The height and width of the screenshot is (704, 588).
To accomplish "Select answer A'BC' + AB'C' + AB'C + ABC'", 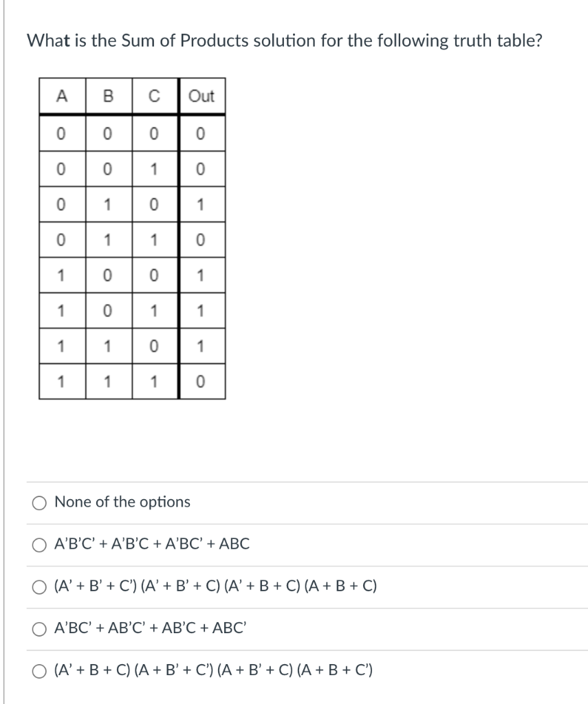I will [x=39, y=627].
